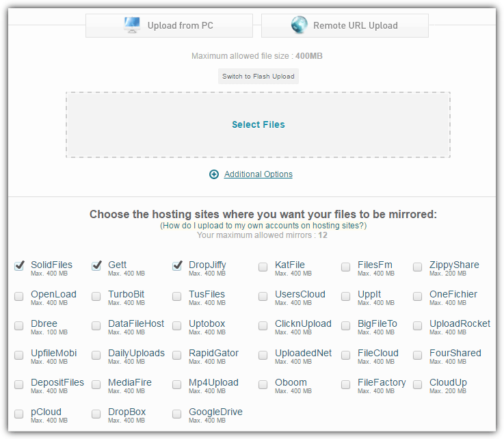Enable the UploadRocket checkbox
This screenshot has height=439, width=504.
[418, 325]
